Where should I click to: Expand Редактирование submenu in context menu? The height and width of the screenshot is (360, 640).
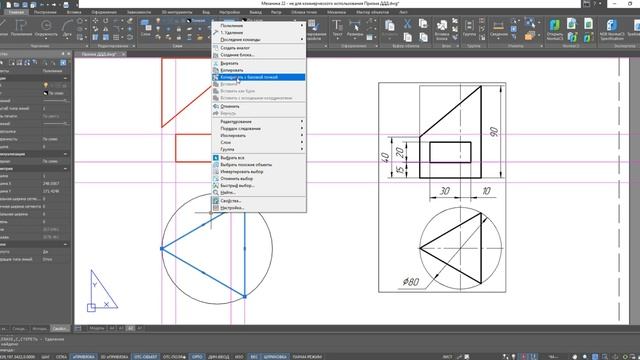259,122
